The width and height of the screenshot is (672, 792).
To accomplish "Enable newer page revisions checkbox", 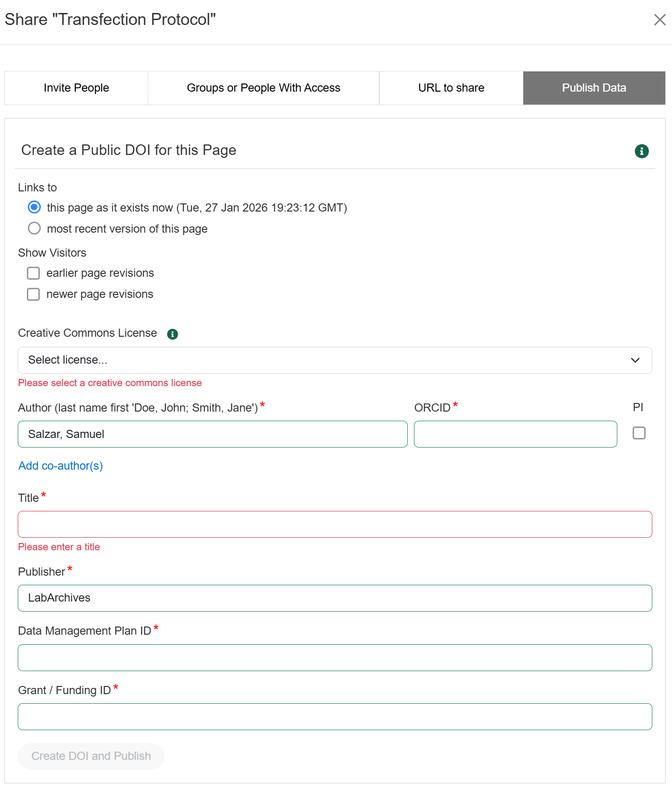I will point(34,294).
